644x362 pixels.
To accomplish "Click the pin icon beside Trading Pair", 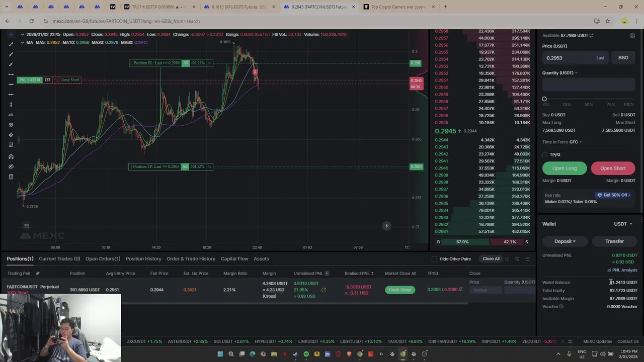I will (37, 274).
